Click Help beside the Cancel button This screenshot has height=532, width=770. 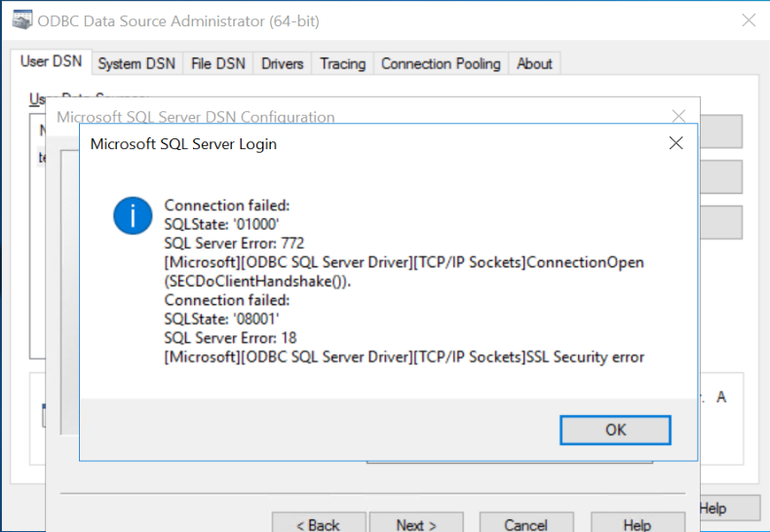point(636,524)
